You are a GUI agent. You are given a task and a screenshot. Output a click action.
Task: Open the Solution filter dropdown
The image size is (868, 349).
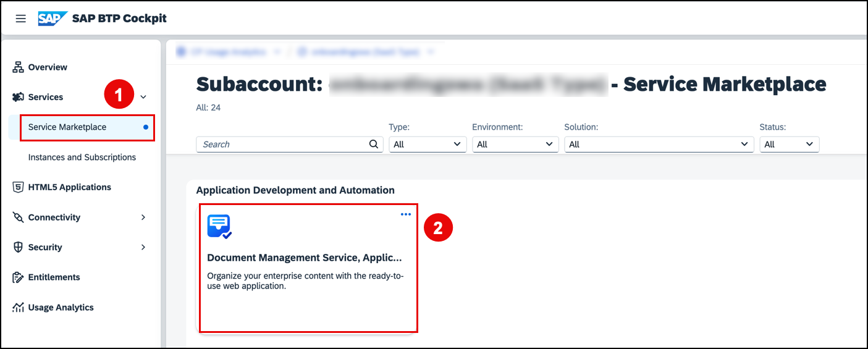pos(659,144)
